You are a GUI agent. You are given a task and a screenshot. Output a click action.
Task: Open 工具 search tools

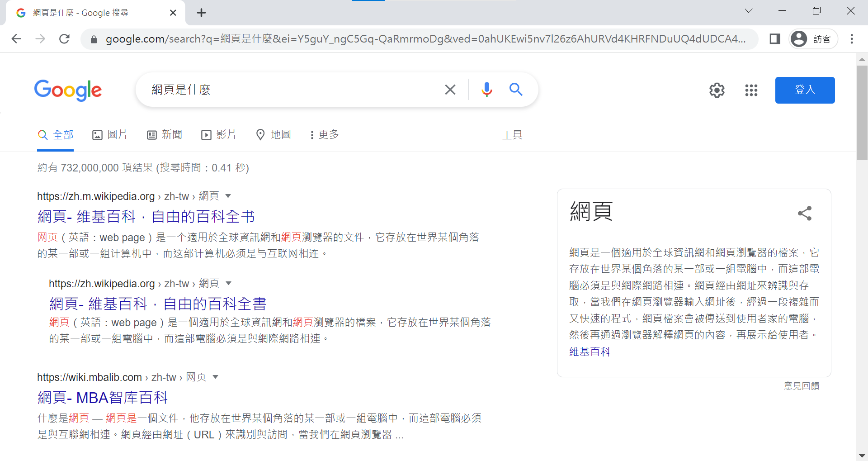point(512,135)
